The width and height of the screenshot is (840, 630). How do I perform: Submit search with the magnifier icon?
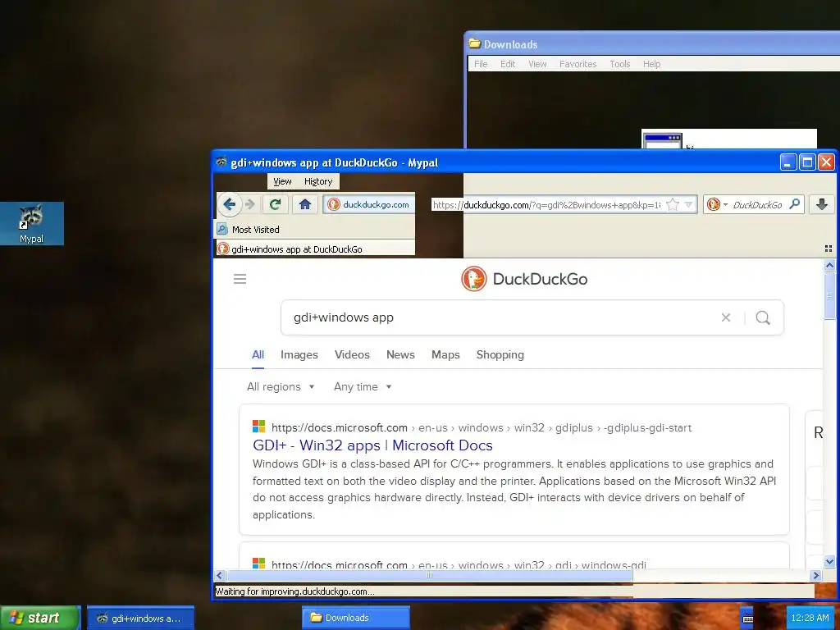763,317
